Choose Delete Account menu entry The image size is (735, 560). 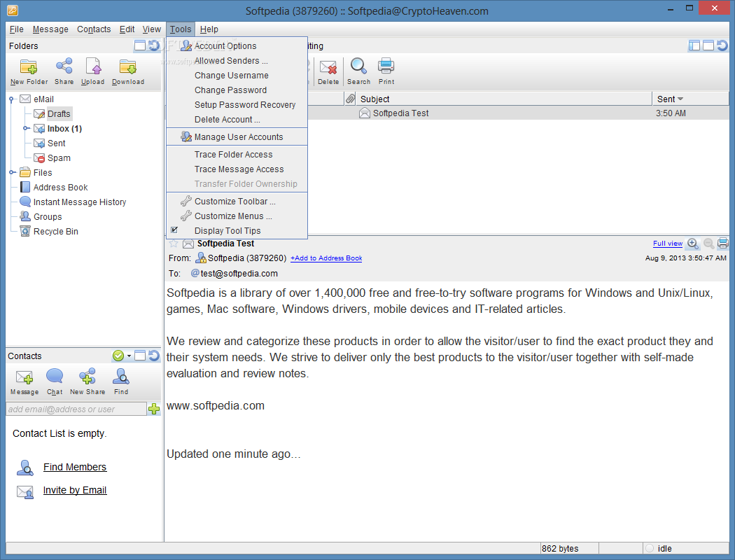pos(237,120)
